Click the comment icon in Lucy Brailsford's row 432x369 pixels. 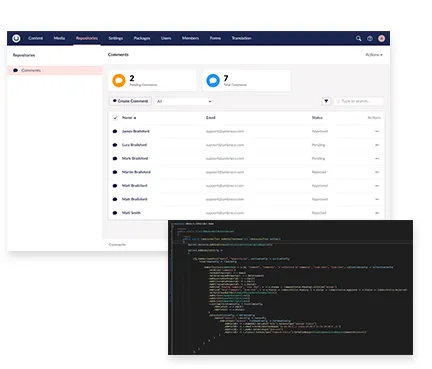pos(115,145)
